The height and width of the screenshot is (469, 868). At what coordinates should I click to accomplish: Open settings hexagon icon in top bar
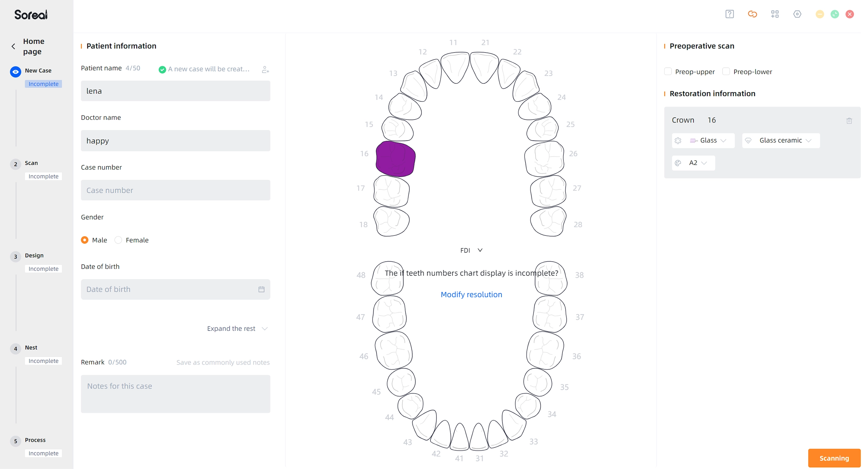[x=797, y=14]
